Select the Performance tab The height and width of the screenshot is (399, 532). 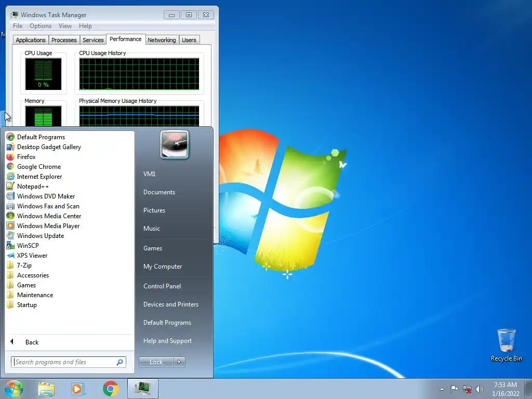click(126, 39)
